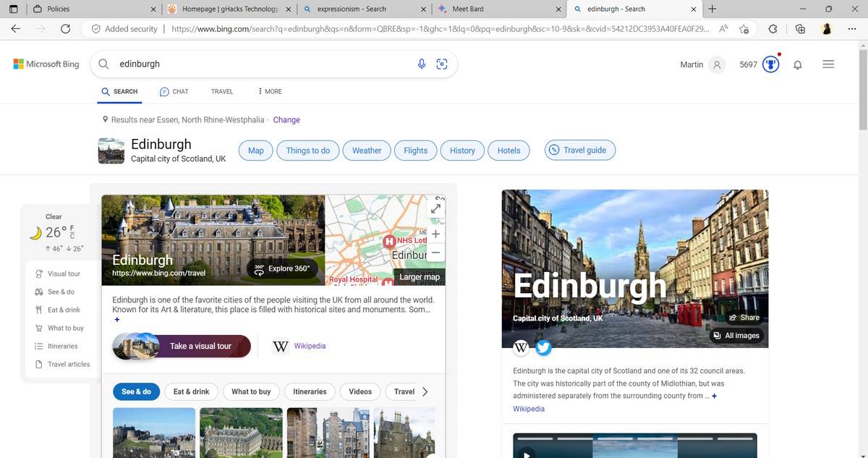Open Edinburgh's Wikipedia icon under the photo
This screenshot has height=458, width=868.
(x=521, y=347)
